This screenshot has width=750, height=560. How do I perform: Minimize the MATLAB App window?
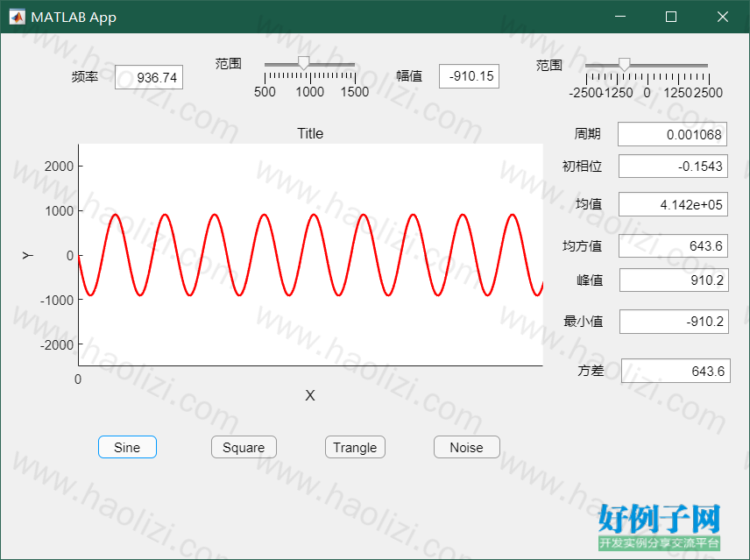pyautogui.click(x=620, y=17)
